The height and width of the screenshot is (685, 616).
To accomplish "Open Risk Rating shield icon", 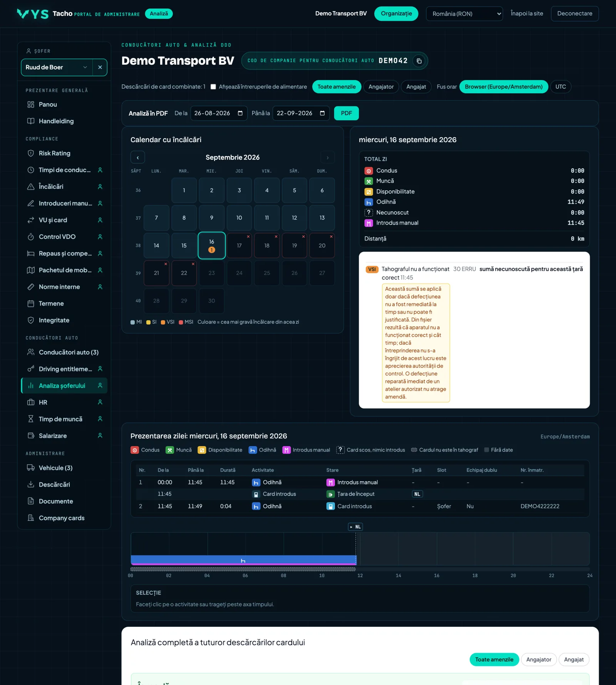I will point(31,153).
